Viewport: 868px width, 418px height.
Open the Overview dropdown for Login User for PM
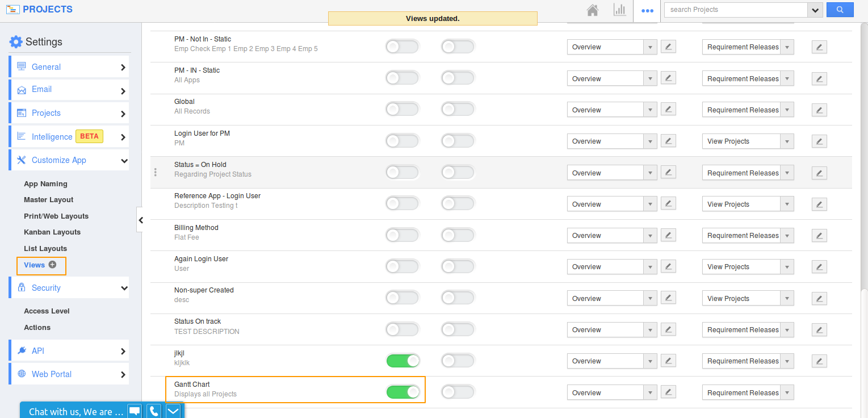(x=612, y=141)
